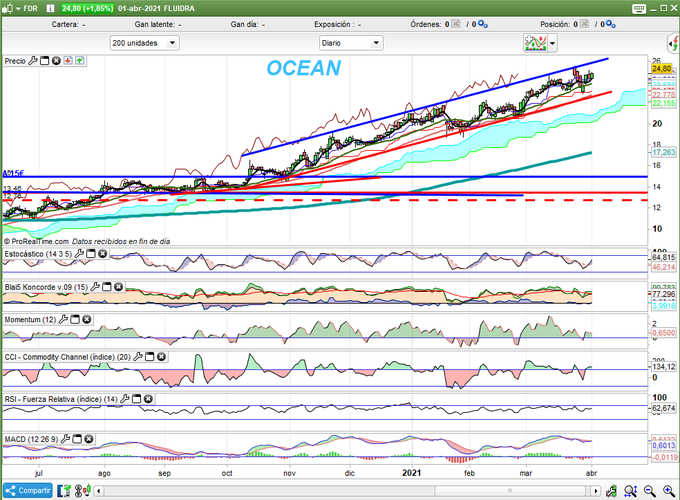The height and width of the screenshot is (500, 680).
Task: Click the Posición list icon
Action: 585,24
